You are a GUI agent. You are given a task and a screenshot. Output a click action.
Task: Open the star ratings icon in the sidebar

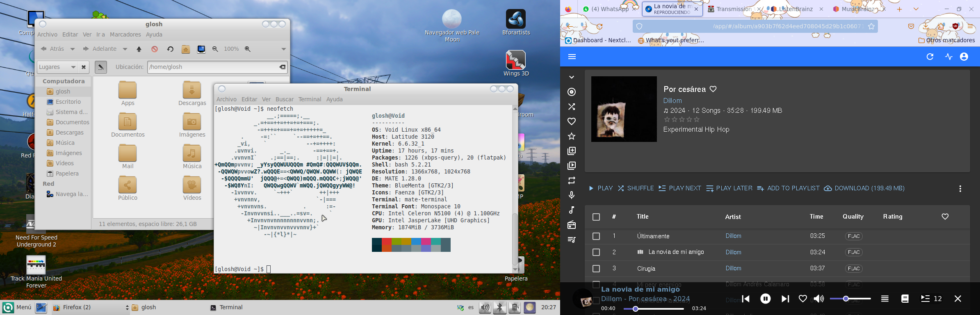coord(572,136)
